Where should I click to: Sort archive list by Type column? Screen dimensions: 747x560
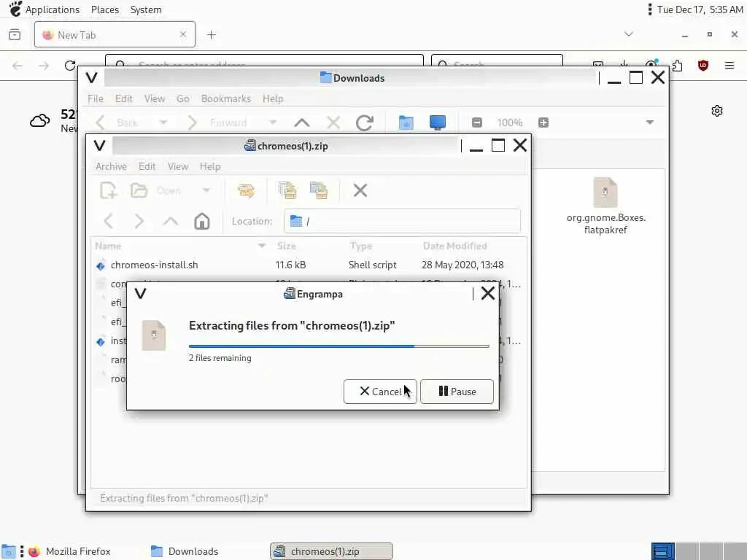coord(382,246)
